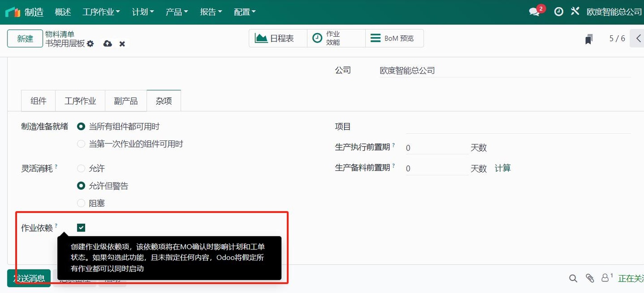Click the bookmark icon near the pager
Image resolution: width=644 pixels, height=293 pixels.
point(589,39)
